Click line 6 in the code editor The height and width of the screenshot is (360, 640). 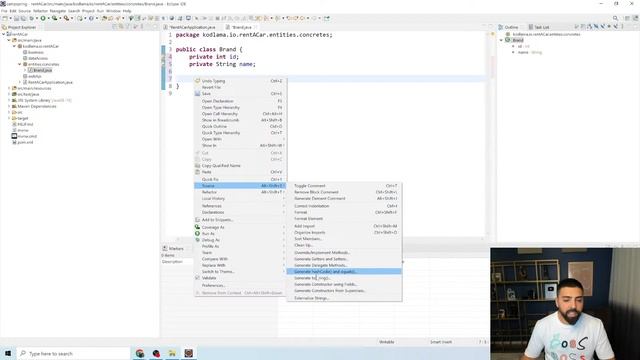[x=331, y=71]
